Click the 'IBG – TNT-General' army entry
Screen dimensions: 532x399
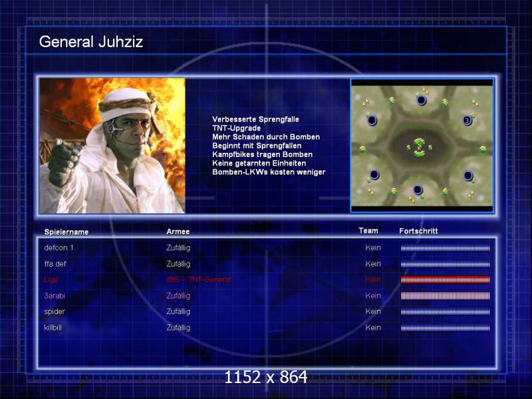pos(199,279)
